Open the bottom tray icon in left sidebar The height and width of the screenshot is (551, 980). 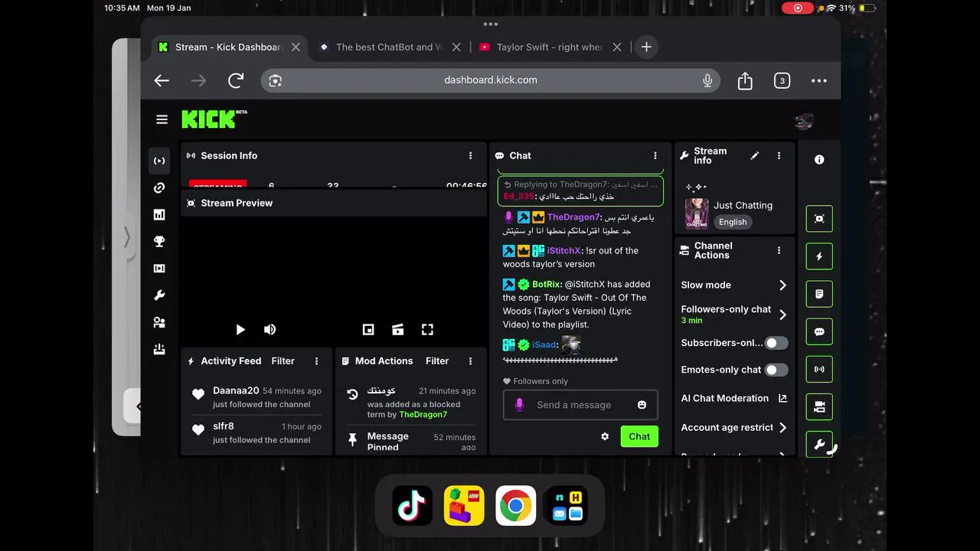[x=159, y=349]
